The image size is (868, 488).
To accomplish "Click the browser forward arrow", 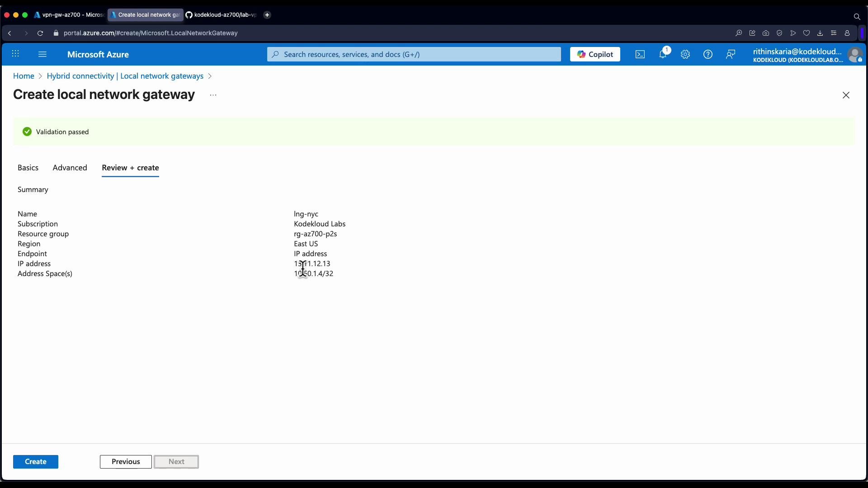I will pos(26,33).
